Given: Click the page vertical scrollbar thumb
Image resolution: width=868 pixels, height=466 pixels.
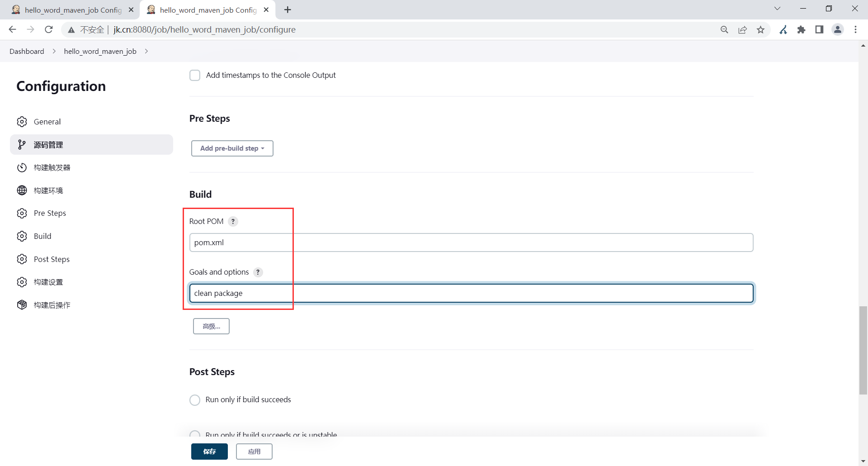Looking at the screenshot, I should coord(863,351).
